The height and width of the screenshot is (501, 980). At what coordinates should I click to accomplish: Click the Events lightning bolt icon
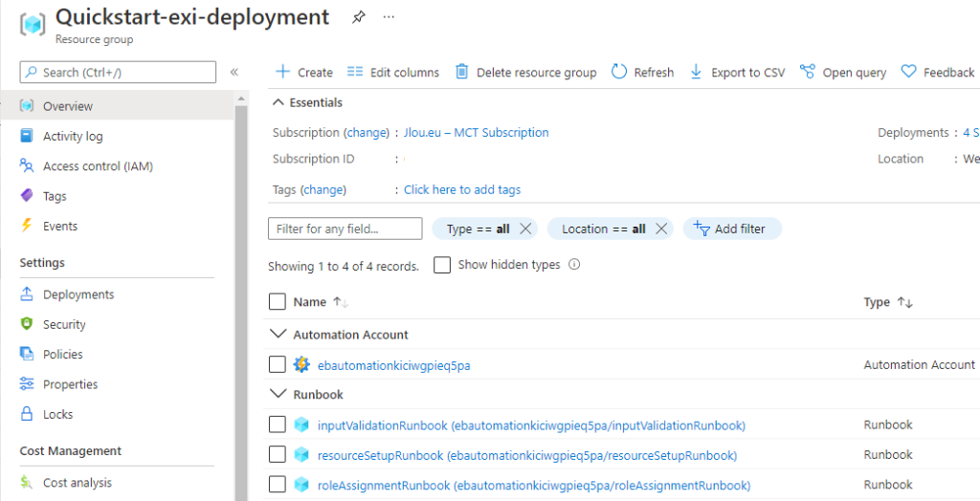(26, 226)
